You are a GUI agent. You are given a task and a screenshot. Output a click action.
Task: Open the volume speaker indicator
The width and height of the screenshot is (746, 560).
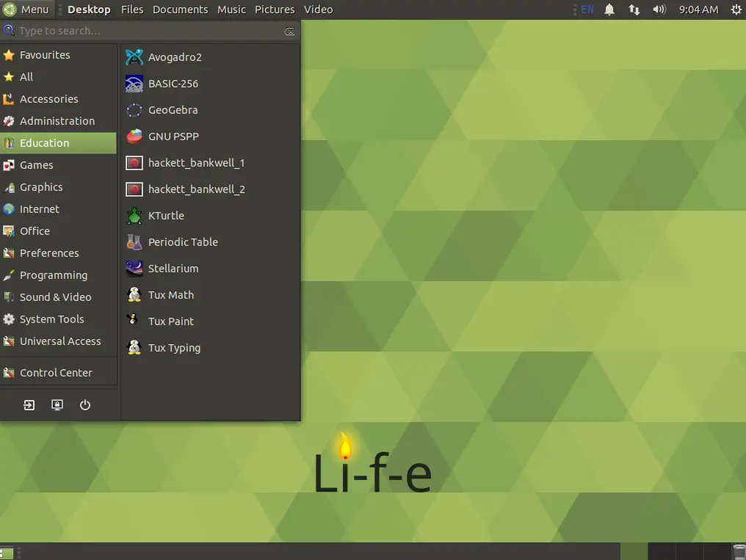(659, 10)
